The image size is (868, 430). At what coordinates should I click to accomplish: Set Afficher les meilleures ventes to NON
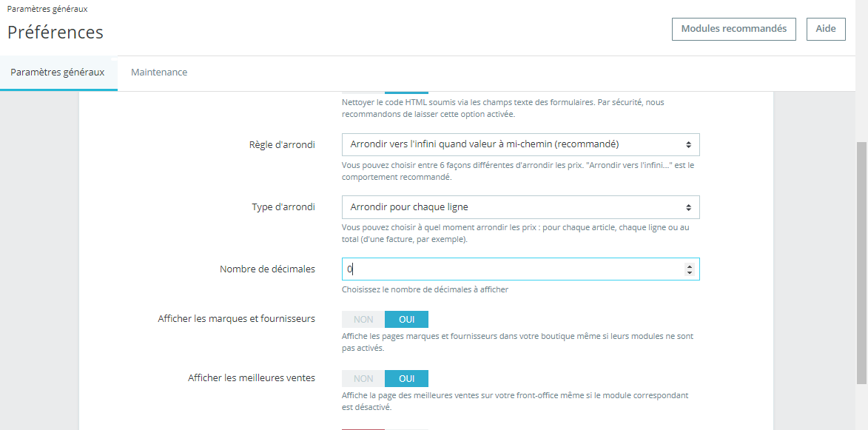pyautogui.click(x=363, y=378)
